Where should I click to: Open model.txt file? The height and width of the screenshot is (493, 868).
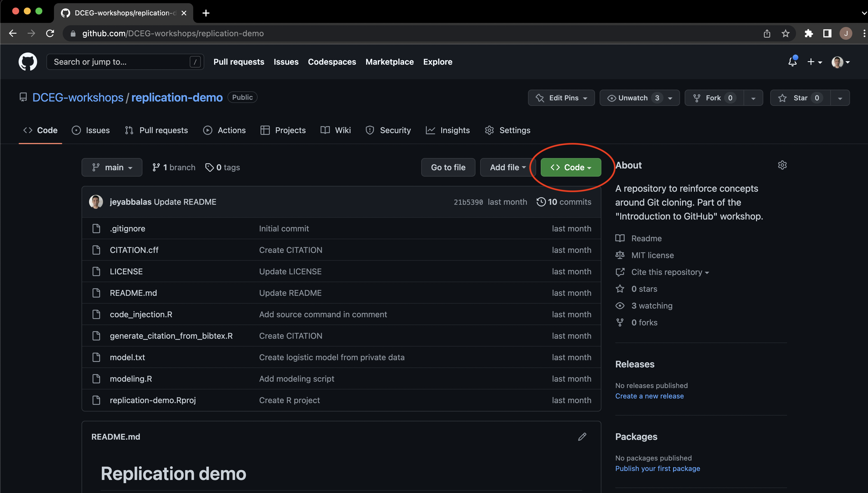coord(127,357)
